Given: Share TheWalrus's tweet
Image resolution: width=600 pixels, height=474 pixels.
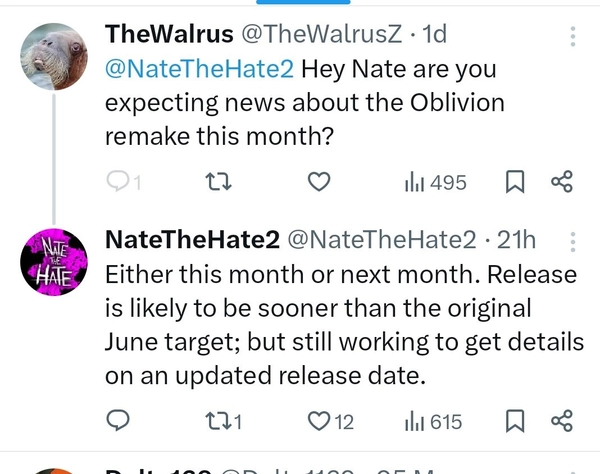Looking at the screenshot, I should (x=563, y=182).
